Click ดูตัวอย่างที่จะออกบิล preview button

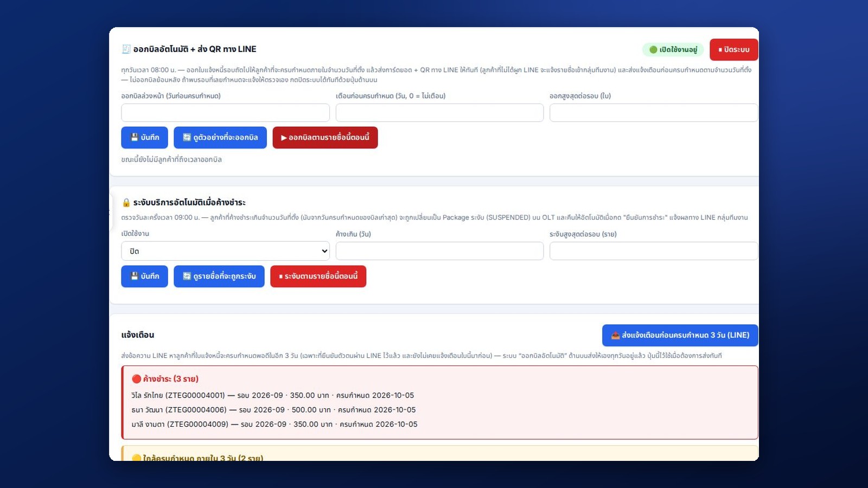(220, 138)
